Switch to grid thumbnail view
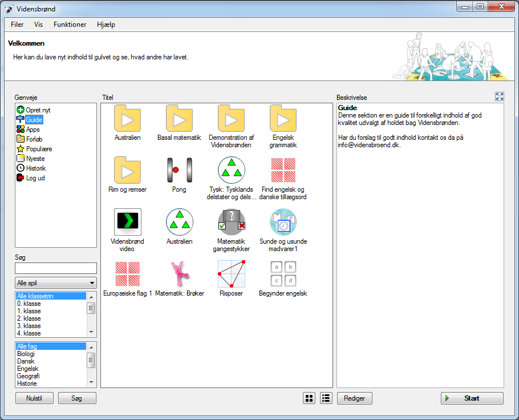This screenshot has height=420, width=519. [309, 398]
